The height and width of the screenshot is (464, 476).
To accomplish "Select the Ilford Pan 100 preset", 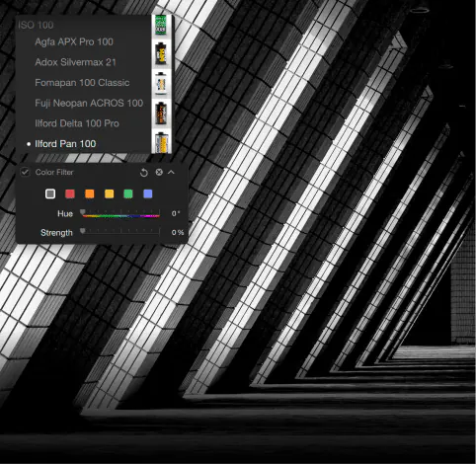I will (x=65, y=144).
